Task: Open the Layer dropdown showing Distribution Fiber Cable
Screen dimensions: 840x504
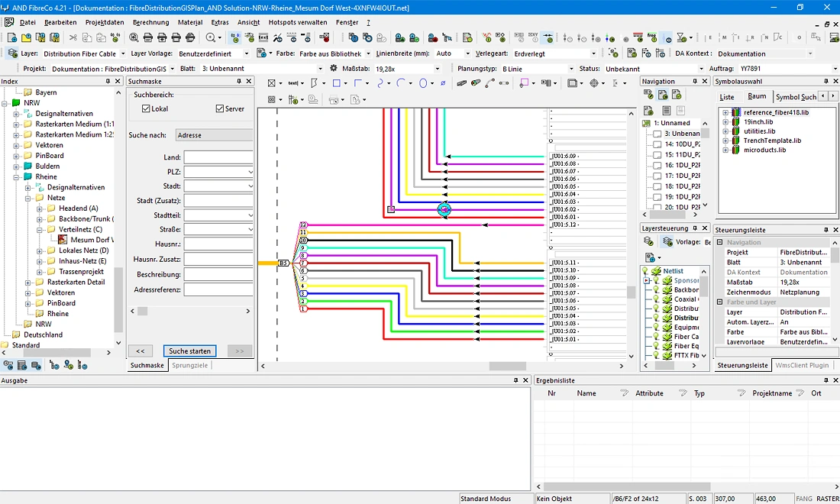Action: click(123, 53)
